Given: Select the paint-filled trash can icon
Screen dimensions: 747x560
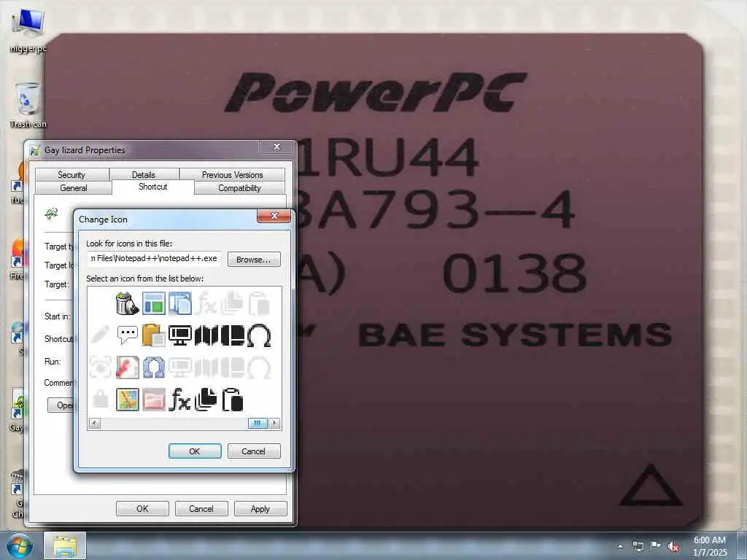Looking at the screenshot, I should pos(127,303).
